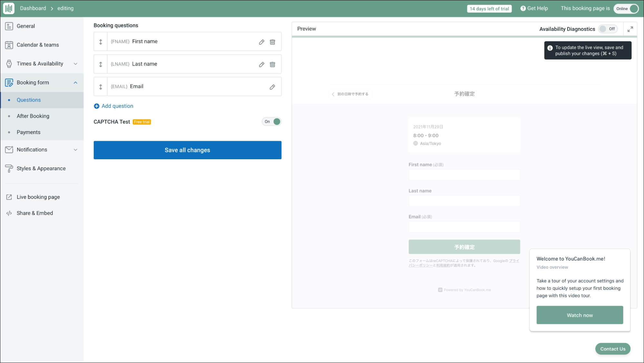The image size is (644, 363).
Task: Edit the Last name question
Action: tap(262, 64)
